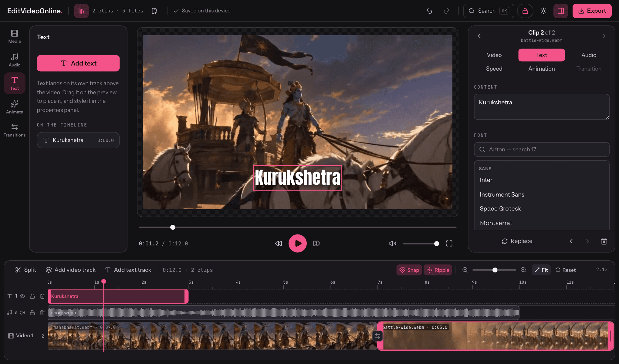
Task: Mute the score.weba audio track speaker
Action: 22,312
